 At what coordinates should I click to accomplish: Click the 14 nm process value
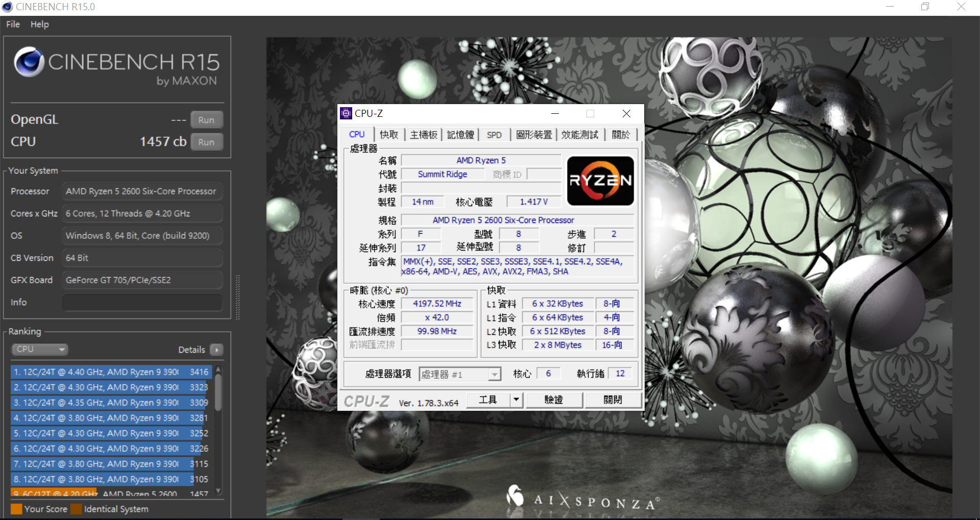pyautogui.click(x=423, y=202)
